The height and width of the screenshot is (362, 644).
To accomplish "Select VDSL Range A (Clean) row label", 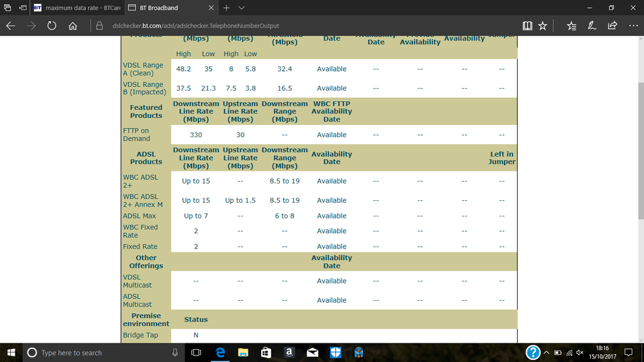I will point(143,69).
